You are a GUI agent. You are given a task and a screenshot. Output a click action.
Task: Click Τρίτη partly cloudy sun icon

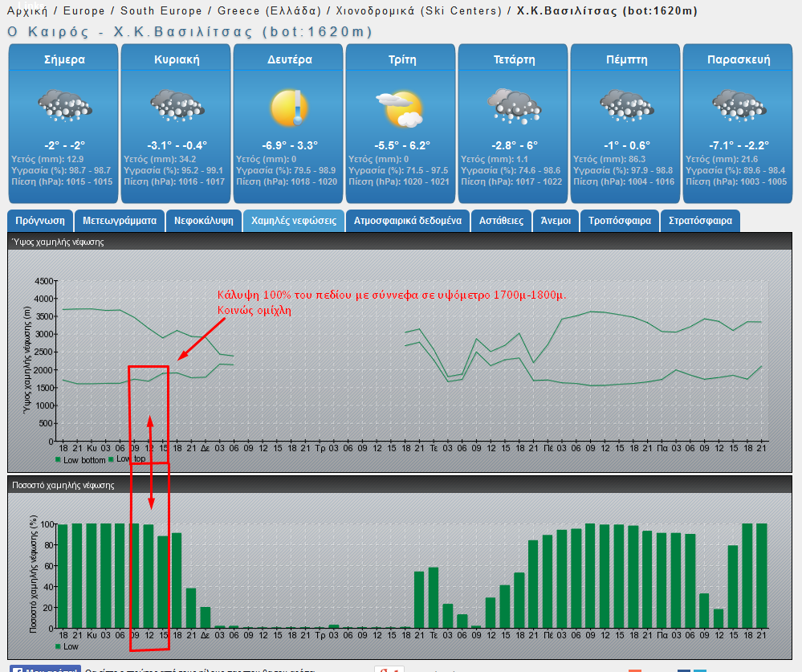(x=401, y=109)
